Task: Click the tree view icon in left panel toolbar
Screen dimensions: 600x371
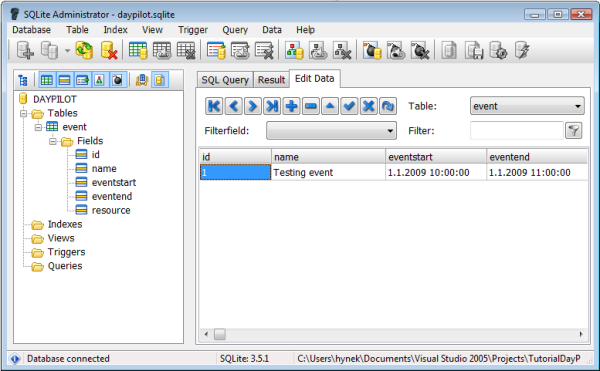Action: click(x=23, y=80)
